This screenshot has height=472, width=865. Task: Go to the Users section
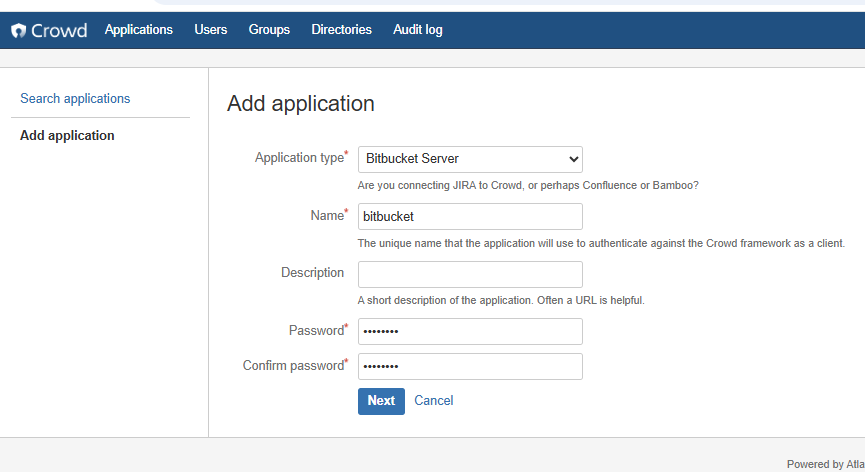click(x=210, y=30)
